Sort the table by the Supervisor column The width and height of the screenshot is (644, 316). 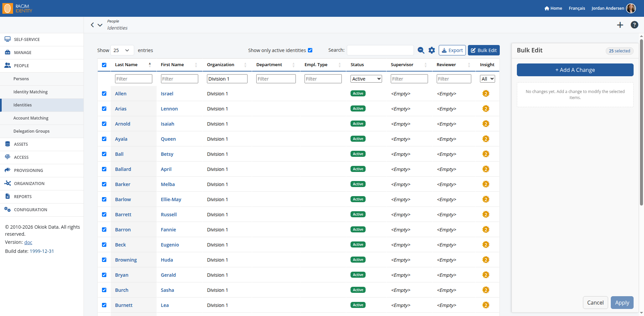point(409,65)
